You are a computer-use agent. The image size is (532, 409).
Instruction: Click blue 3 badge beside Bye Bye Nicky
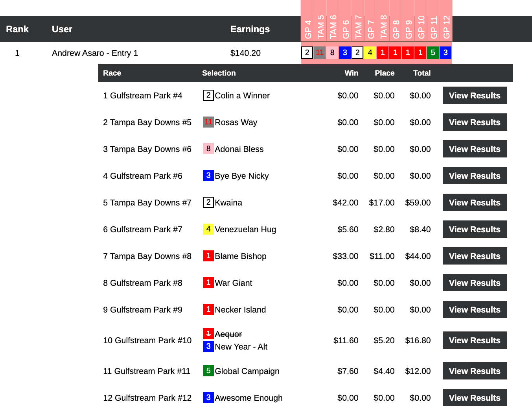click(x=208, y=176)
